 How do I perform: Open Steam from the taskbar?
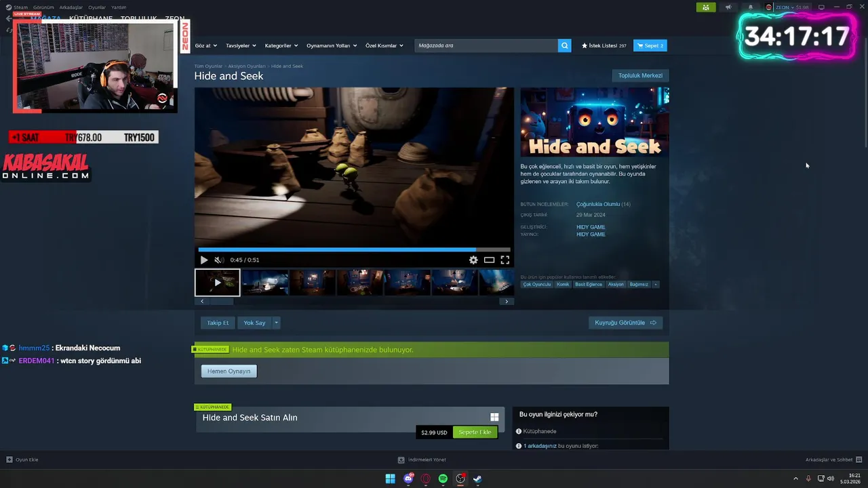(x=477, y=479)
